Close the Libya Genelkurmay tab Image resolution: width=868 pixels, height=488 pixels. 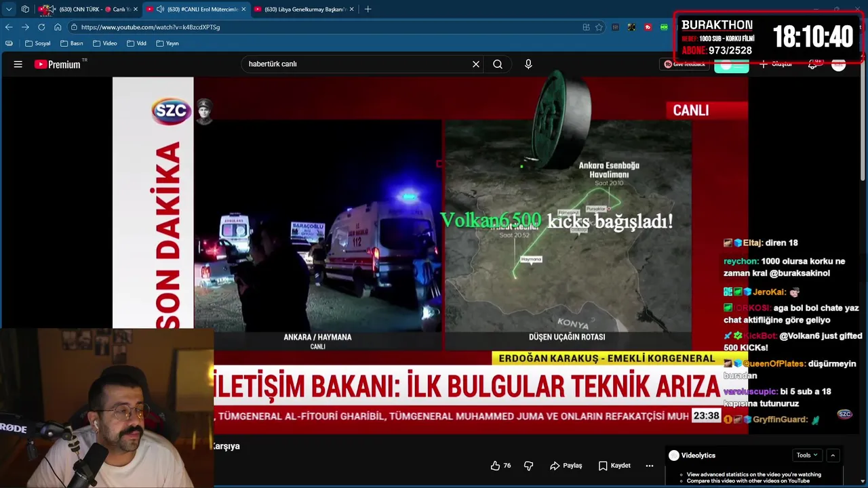click(351, 9)
